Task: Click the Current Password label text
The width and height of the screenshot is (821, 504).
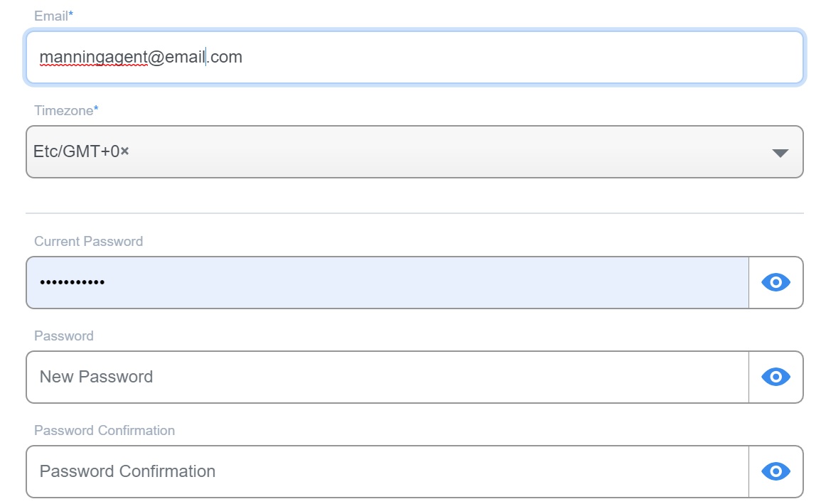Action: coord(88,241)
